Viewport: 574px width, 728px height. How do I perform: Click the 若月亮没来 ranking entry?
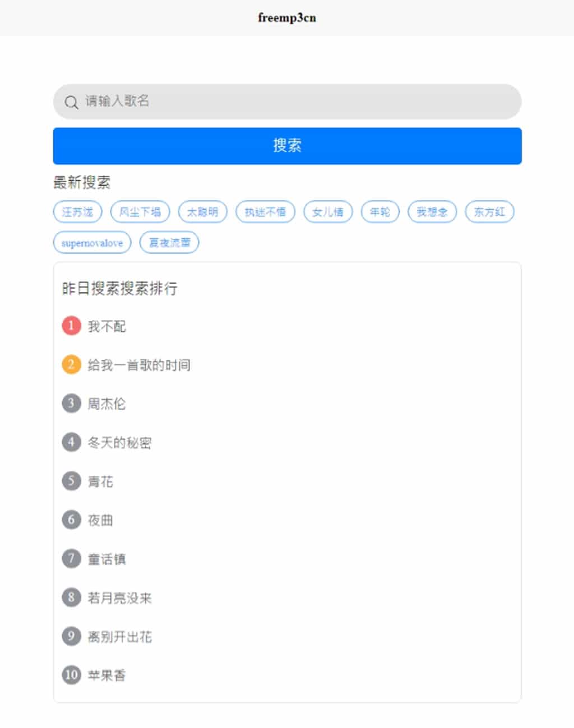(x=119, y=598)
